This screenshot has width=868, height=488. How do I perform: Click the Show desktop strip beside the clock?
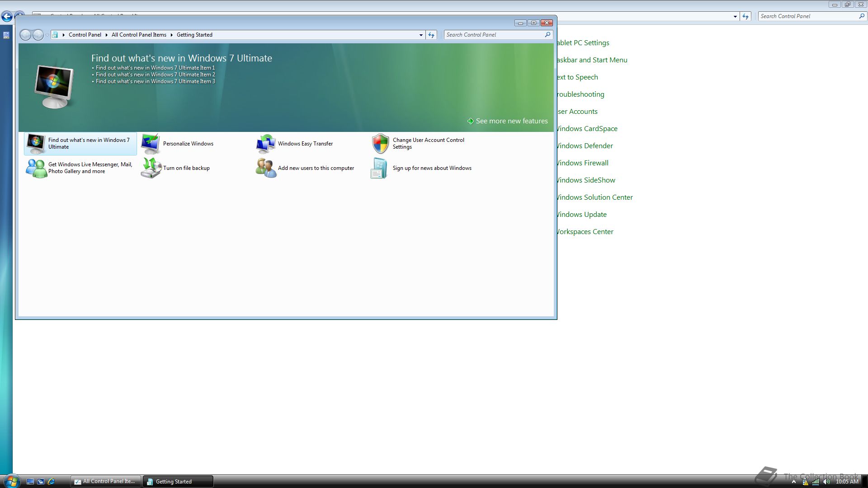[x=865, y=482]
